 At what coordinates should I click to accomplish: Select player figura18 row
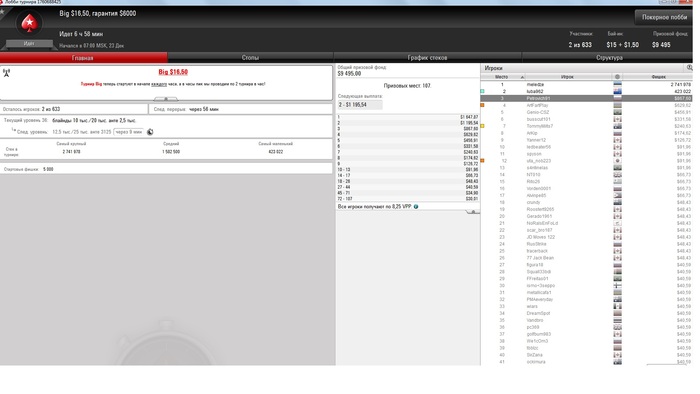click(x=586, y=265)
